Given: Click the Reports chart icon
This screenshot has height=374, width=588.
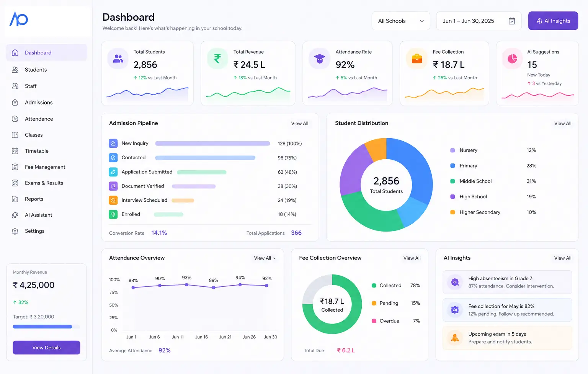Looking at the screenshot, I should coord(15,199).
